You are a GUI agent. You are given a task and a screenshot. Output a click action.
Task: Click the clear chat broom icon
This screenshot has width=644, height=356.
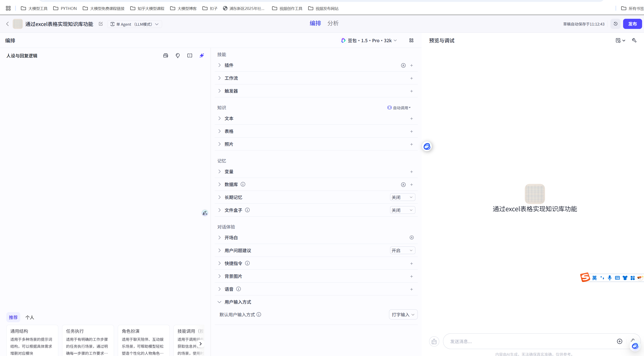click(x=434, y=341)
